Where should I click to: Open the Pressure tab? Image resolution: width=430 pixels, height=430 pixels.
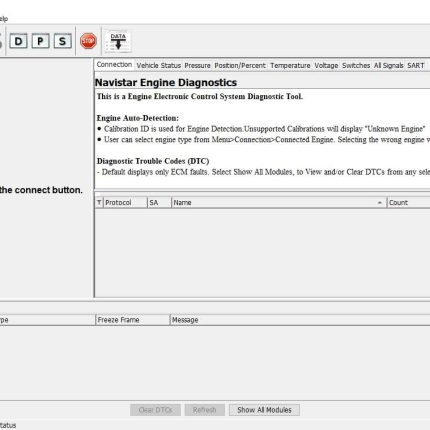(x=197, y=65)
